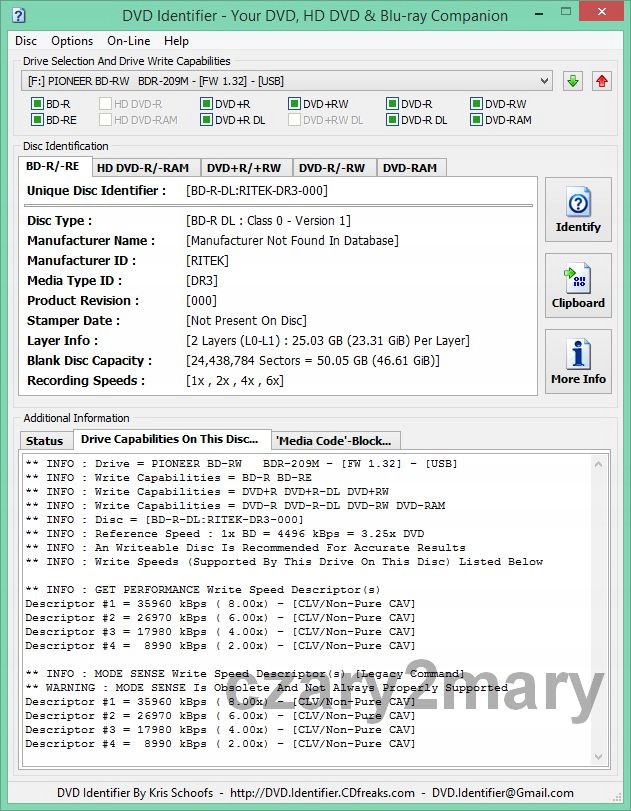Switch to the DVD+R/+RW tab
Image resolution: width=631 pixels, height=811 pixels.
pyautogui.click(x=245, y=168)
